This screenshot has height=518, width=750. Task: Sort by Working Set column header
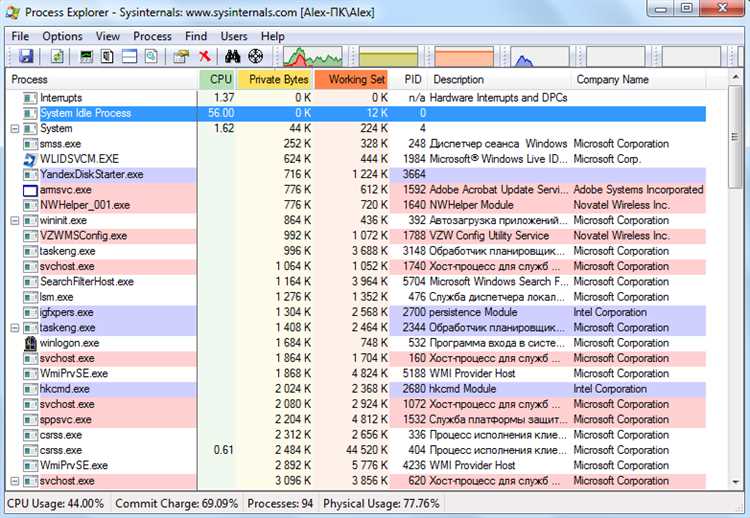tap(352, 79)
